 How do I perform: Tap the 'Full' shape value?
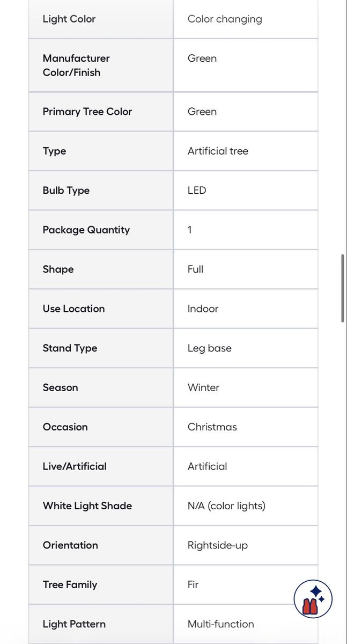pos(195,269)
